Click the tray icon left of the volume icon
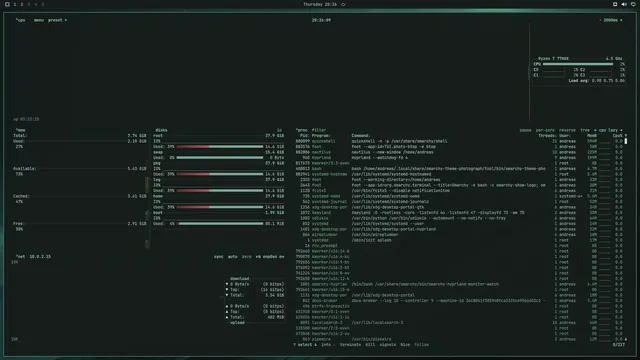 (x=615, y=4)
